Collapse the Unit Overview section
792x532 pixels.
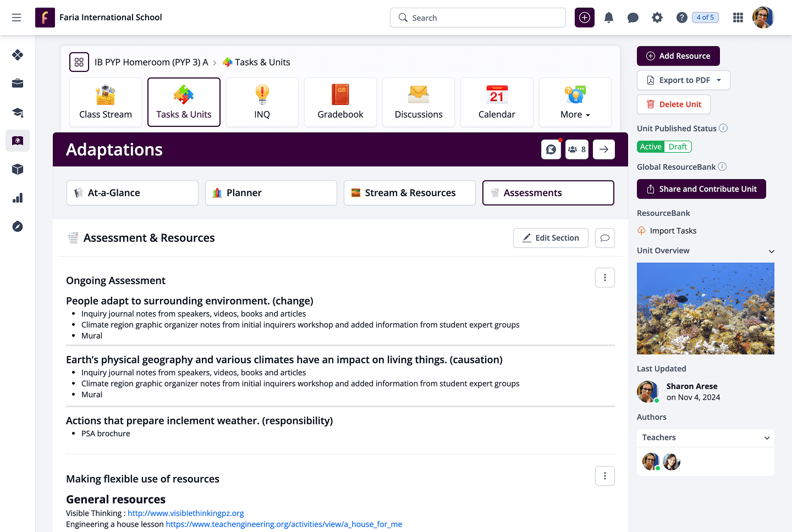tap(772, 251)
